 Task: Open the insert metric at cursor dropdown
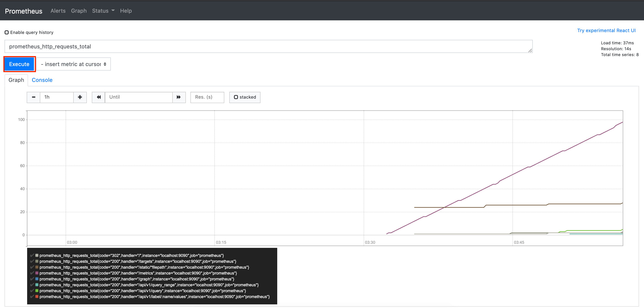point(73,64)
